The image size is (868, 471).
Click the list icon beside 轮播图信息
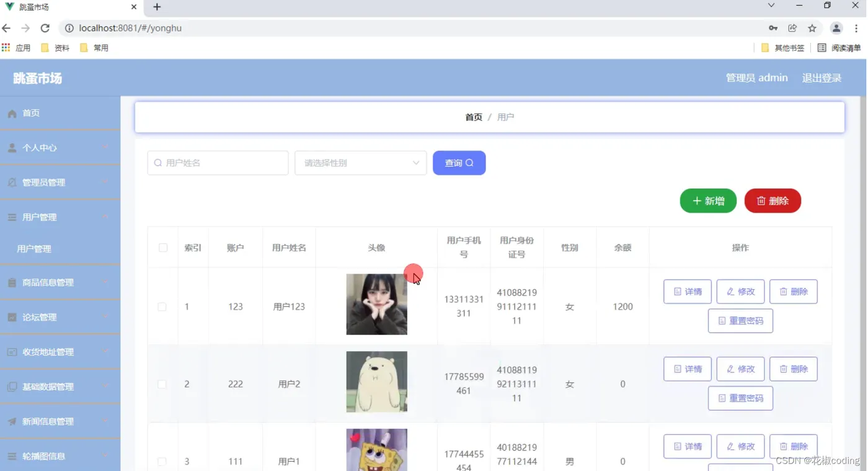click(x=12, y=456)
